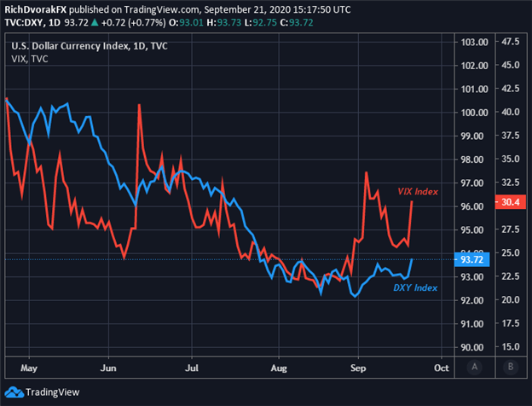Click the 103.00 price axis value
The image size is (532, 406).
[x=474, y=42]
